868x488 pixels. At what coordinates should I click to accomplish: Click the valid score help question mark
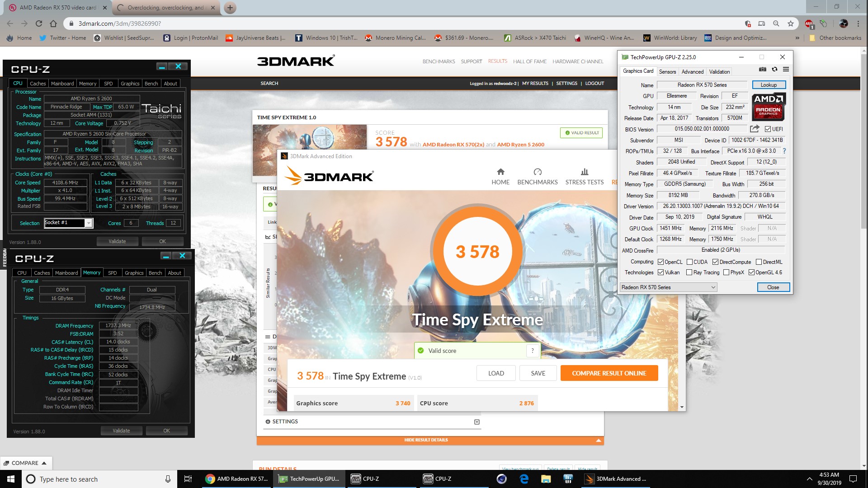click(533, 351)
